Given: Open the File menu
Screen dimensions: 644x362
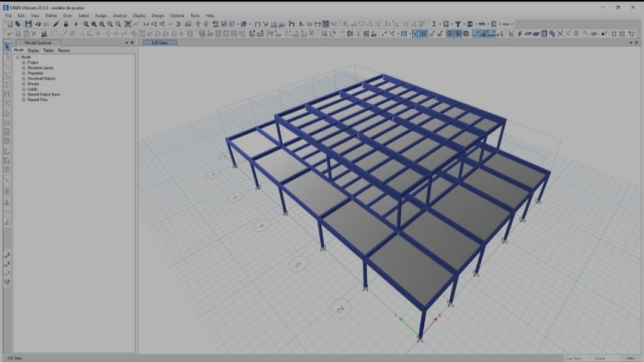Looking at the screenshot, I should pyautogui.click(x=8, y=16).
